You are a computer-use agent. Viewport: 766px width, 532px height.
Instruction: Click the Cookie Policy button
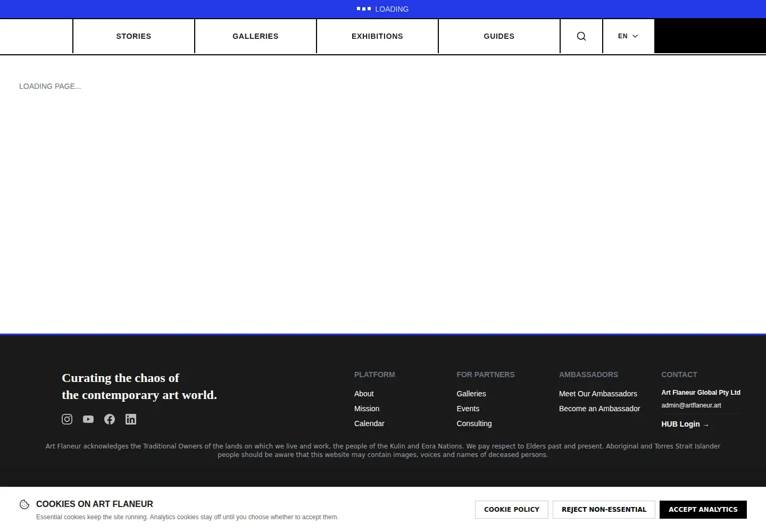coord(512,510)
